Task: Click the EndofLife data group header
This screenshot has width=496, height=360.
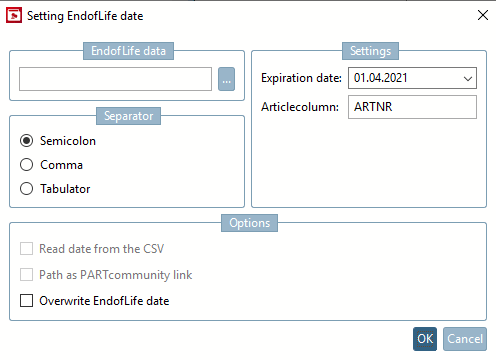Action: tap(128, 51)
